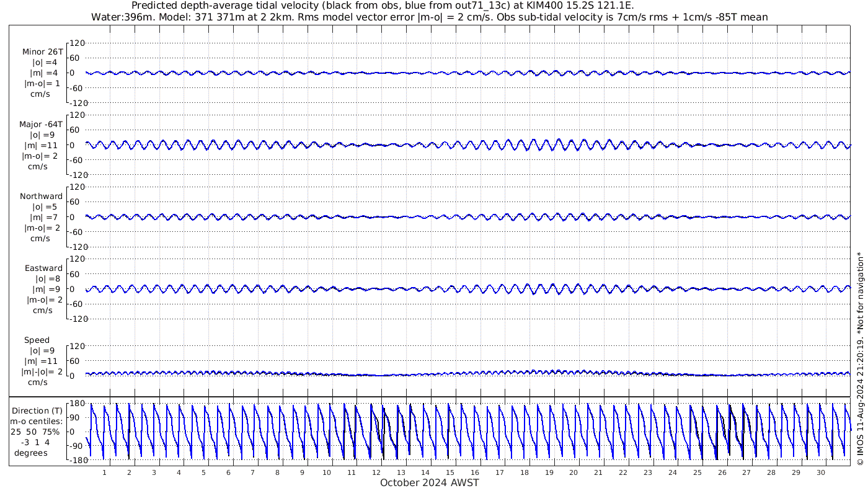Screen dimensions: 868x496
Task: Select the "Northward" panel label
Action: 41,196
